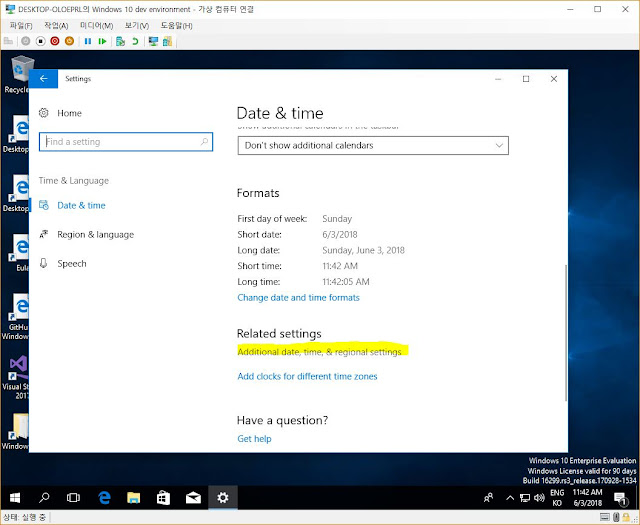Open Mail from the taskbar
Image resolution: width=640 pixels, height=525 pixels.
(x=193, y=498)
